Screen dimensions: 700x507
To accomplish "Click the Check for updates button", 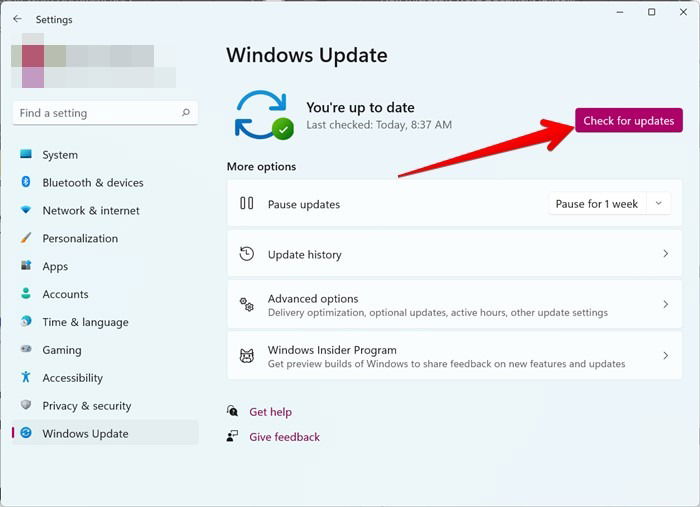I will (629, 121).
